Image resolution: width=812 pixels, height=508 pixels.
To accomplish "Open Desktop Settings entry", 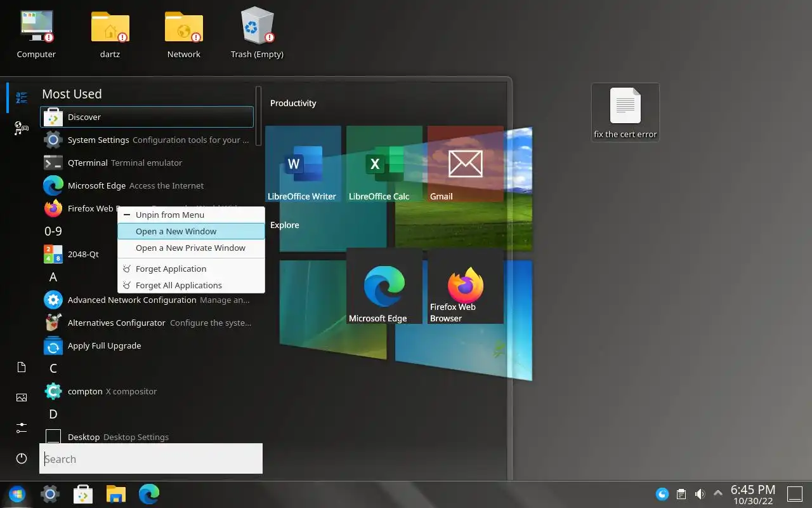I will [x=147, y=436].
